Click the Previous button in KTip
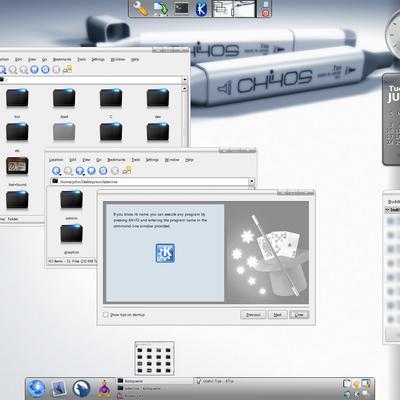 (x=253, y=315)
